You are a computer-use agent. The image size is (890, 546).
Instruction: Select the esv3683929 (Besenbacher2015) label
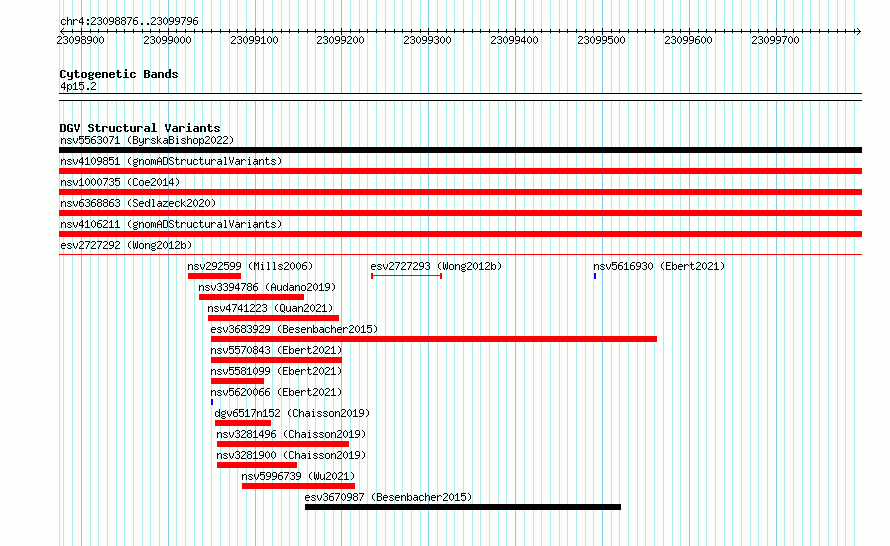point(294,329)
